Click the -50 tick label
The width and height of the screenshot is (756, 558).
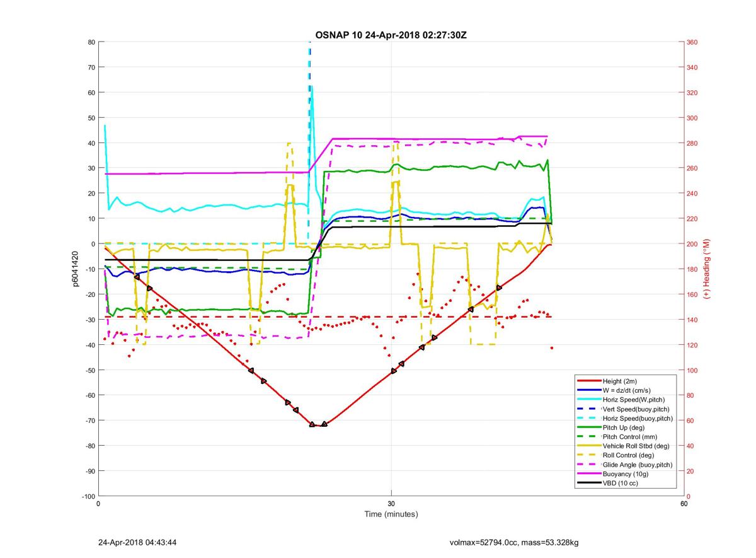pos(90,370)
